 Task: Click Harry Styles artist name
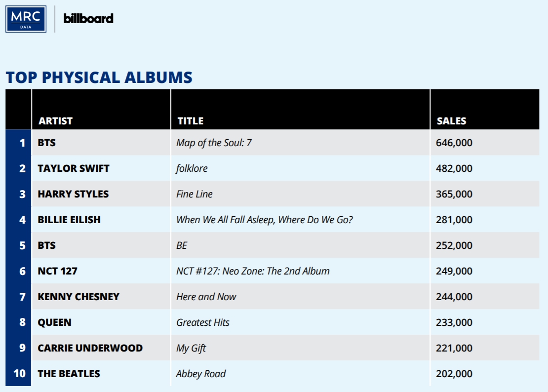pyautogui.click(x=73, y=194)
